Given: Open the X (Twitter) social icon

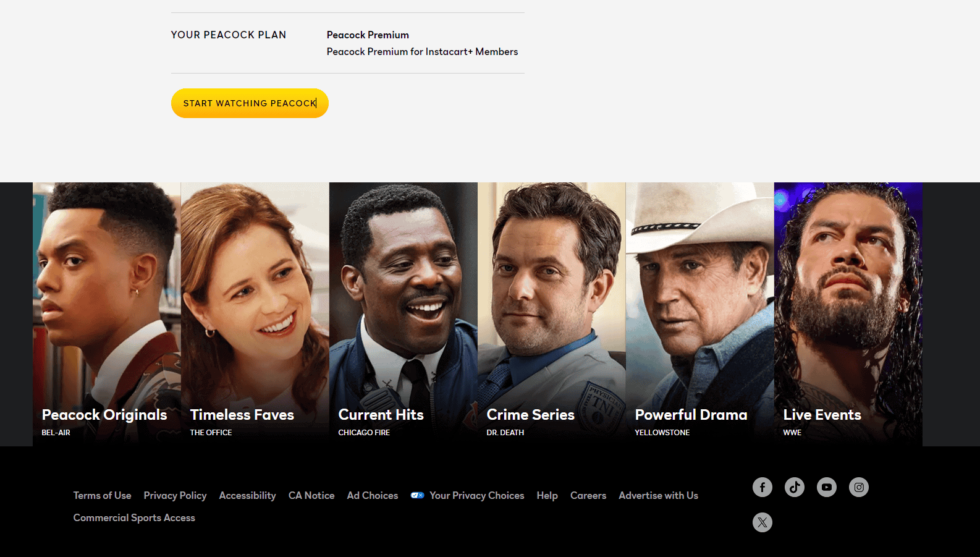Looking at the screenshot, I should click(x=762, y=522).
